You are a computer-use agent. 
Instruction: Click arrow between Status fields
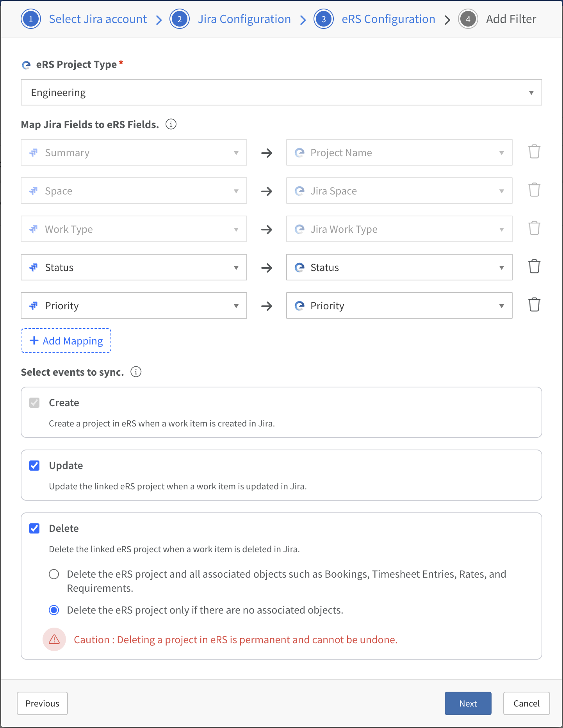(267, 268)
